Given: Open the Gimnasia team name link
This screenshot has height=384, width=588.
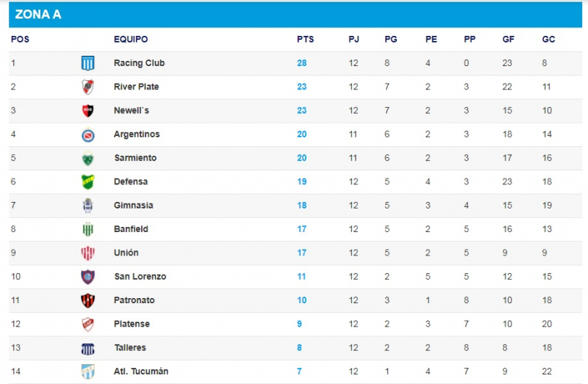Looking at the screenshot, I should click(134, 206).
